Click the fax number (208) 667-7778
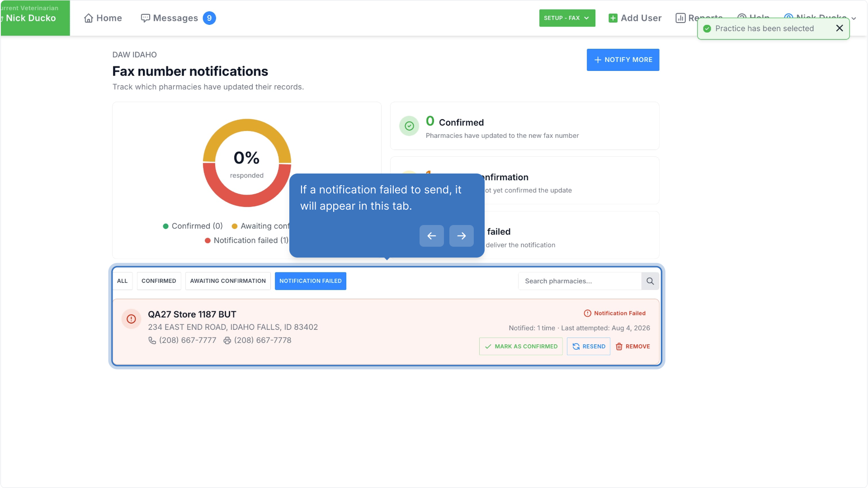The width and height of the screenshot is (868, 488). point(263,340)
